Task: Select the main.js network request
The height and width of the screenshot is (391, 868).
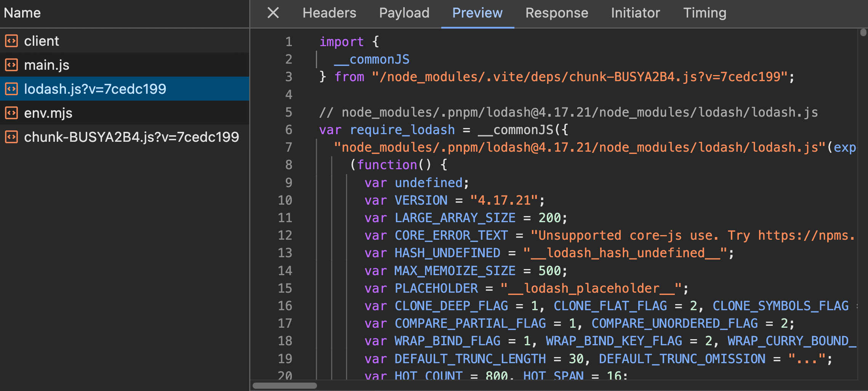Action: (47, 65)
